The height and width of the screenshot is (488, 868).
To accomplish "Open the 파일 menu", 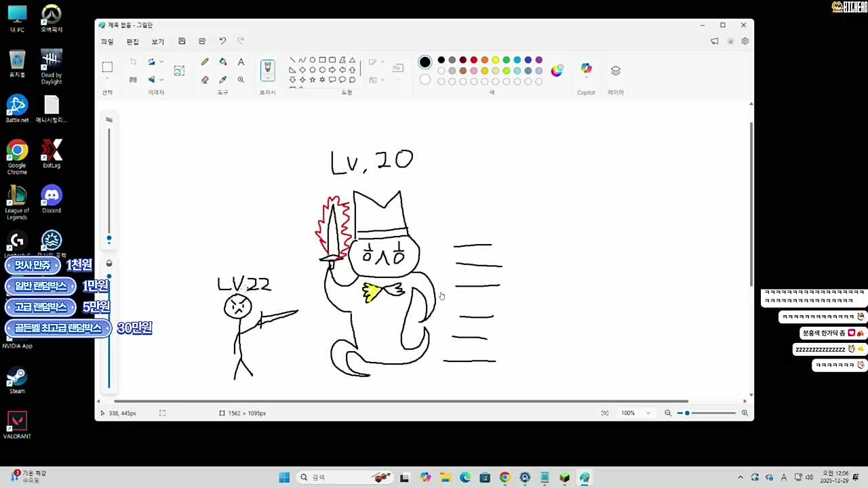I will pos(107,41).
